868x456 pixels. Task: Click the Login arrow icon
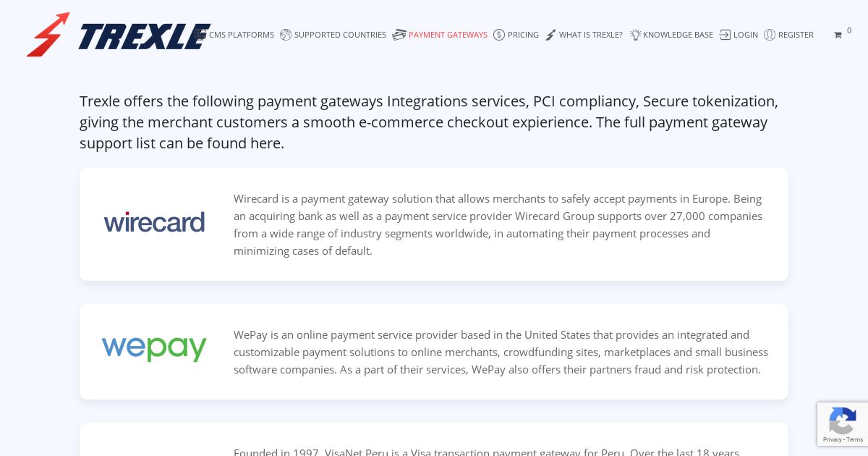coord(725,35)
